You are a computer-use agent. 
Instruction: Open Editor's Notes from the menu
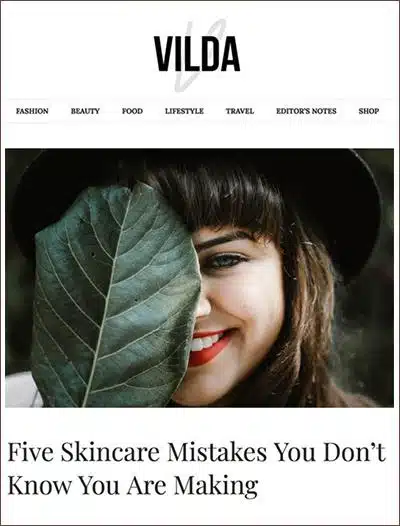306,111
